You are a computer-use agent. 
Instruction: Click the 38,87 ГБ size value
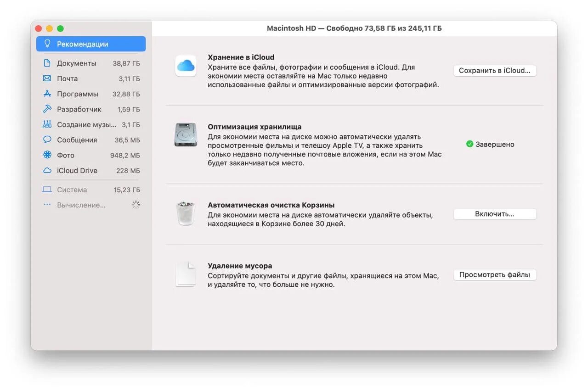[x=126, y=63]
